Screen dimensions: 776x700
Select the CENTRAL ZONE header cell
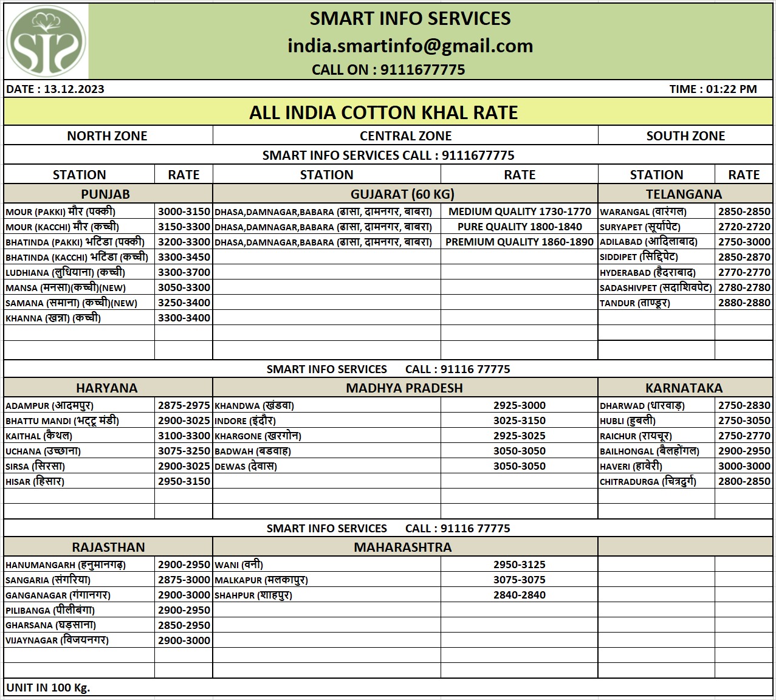pyautogui.click(x=405, y=136)
